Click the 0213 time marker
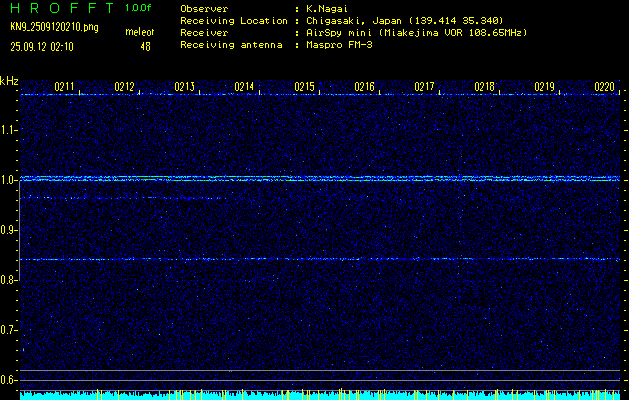Image resolution: width=629 pixels, height=400 pixels. (x=185, y=87)
